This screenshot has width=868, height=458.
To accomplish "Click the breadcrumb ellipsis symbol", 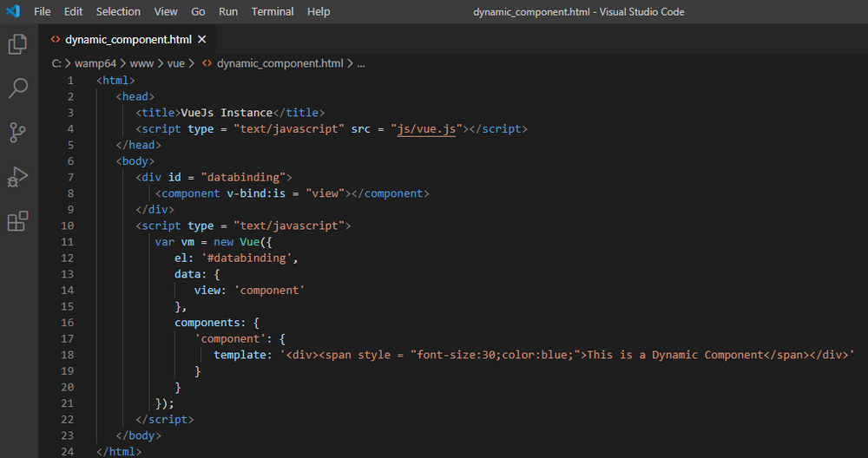I will click(361, 63).
